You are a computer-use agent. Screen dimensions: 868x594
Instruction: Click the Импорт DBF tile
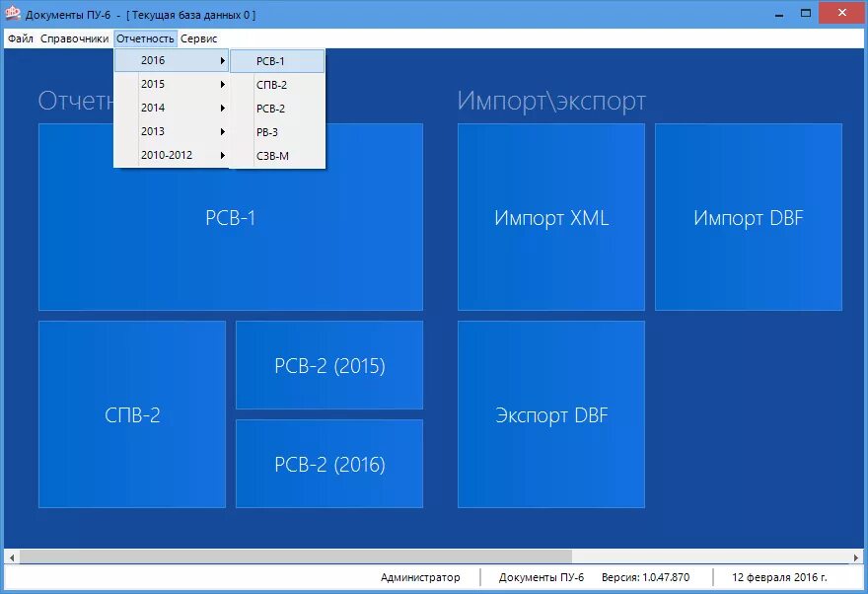click(749, 217)
